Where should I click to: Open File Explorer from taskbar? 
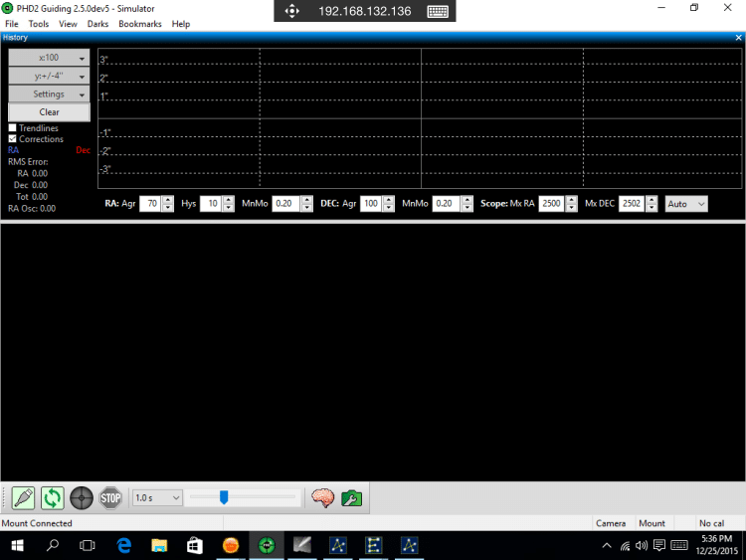pos(159,545)
